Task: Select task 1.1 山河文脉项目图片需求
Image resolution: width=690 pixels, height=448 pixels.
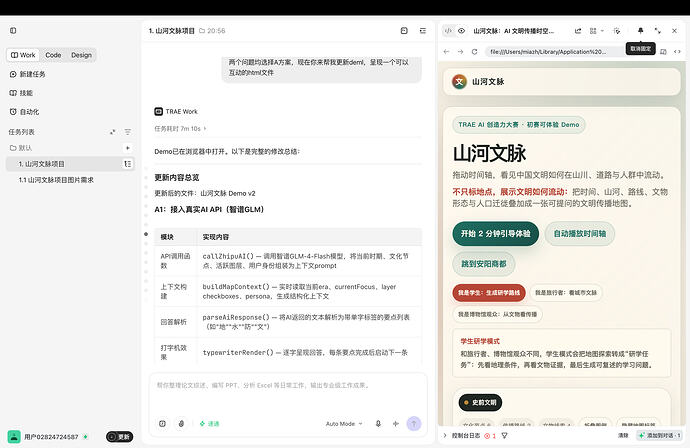Action: tap(56, 180)
